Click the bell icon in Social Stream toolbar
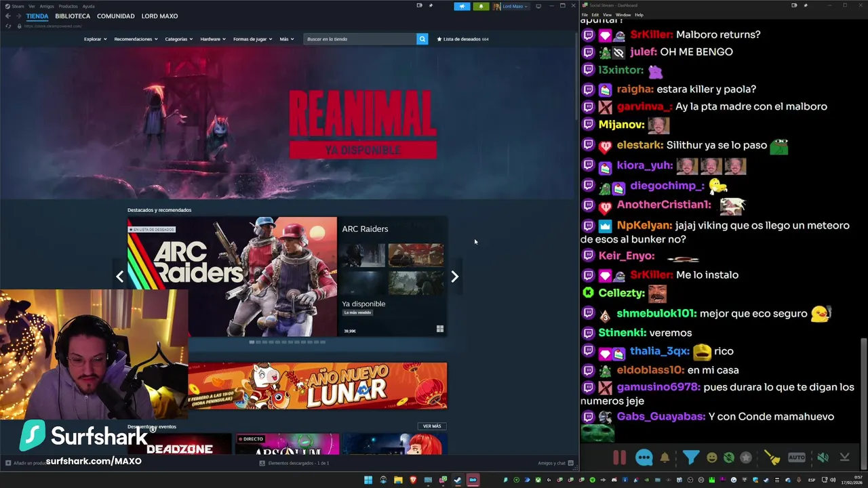Image resolution: width=868 pixels, height=488 pixels. [x=665, y=457]
